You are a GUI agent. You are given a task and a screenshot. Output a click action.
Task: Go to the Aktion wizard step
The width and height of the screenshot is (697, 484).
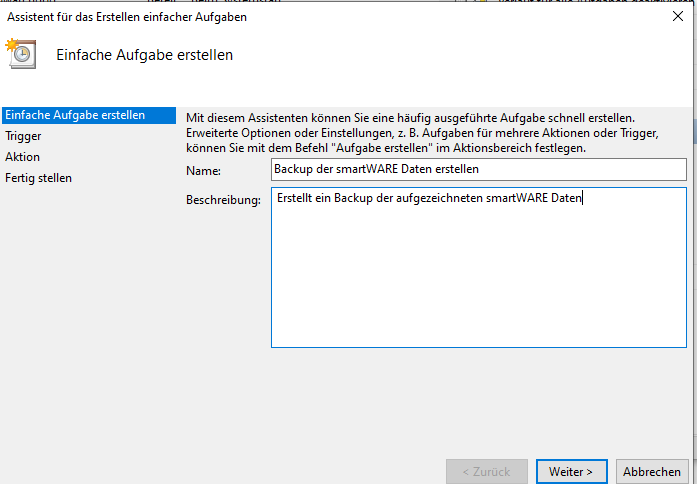23,157
